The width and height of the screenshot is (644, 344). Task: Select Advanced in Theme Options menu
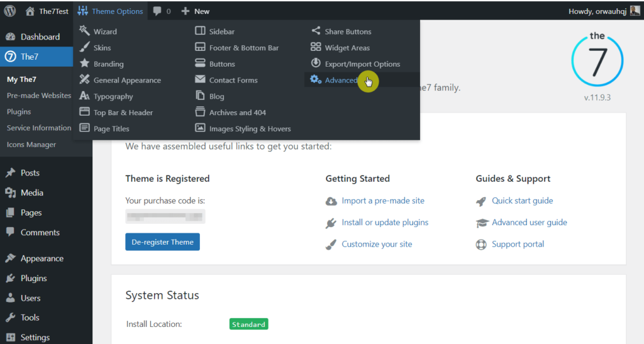341,80
